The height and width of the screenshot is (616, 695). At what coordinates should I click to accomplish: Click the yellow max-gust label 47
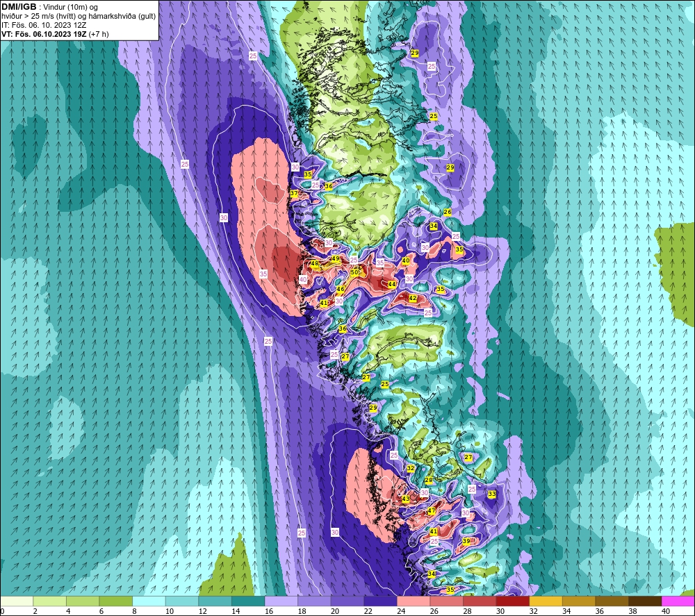(432, 511)
